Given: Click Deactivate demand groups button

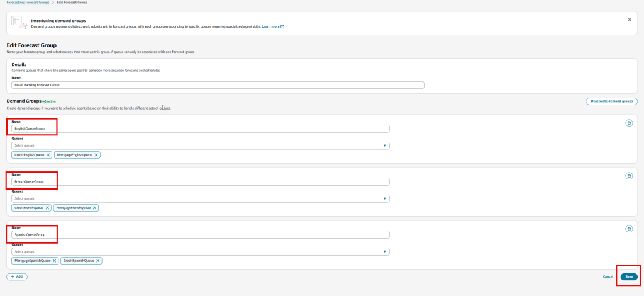Looking at the screenshot, I should click(x=612, y=101).
